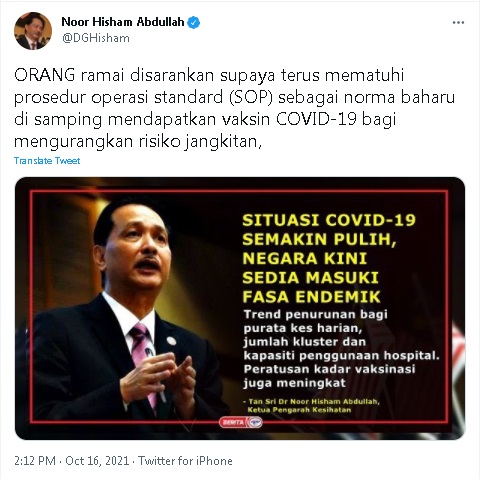Click Noor Hisham Abdullah's profile avatar
This screenshot has width=481, height=479.
33,31
